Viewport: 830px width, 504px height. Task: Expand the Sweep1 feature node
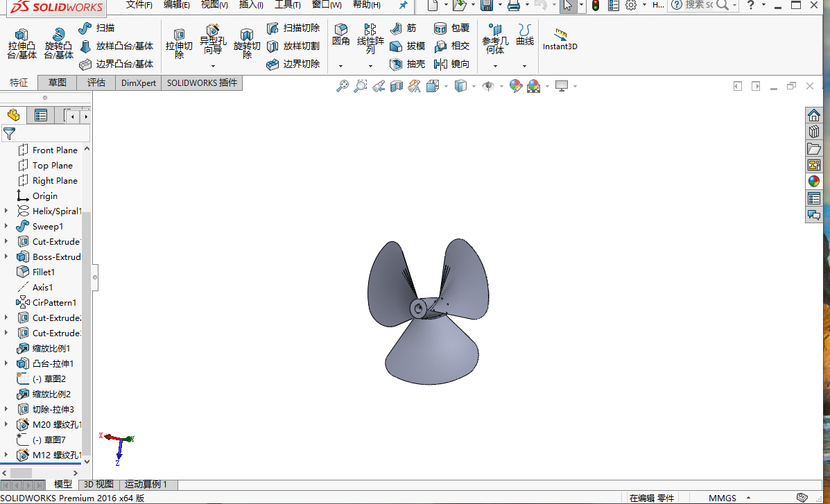pyautogui.click(x=6, y=227)
